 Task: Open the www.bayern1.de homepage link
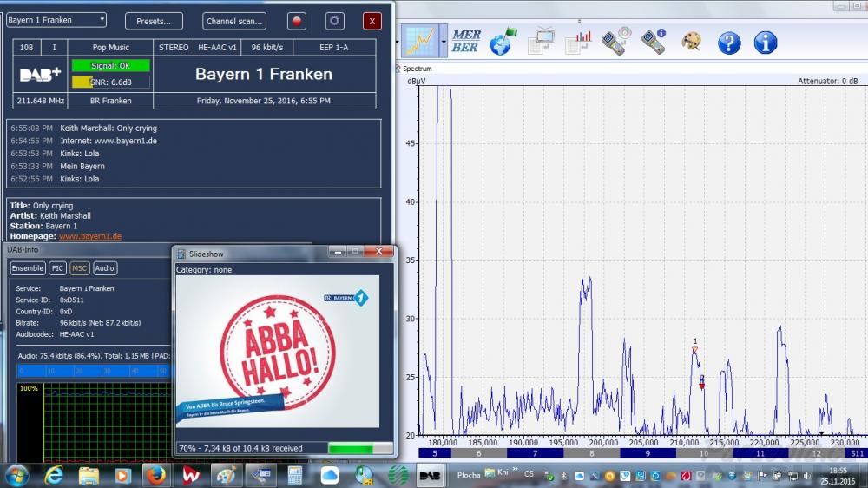pos(90,236)
